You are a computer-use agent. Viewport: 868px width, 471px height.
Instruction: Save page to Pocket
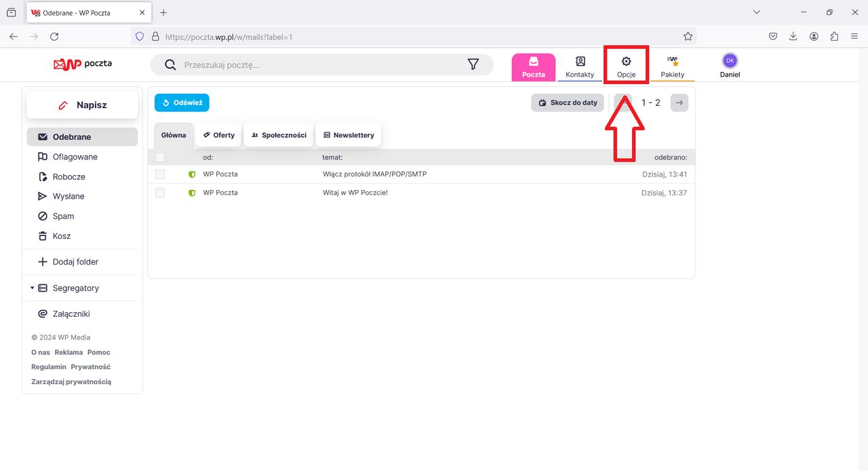[772, 37]
